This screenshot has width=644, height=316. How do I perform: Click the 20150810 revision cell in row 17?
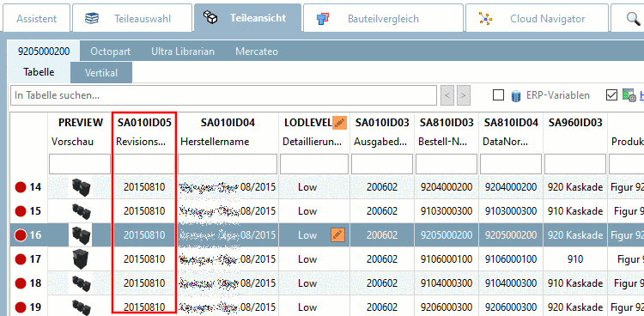[144, 259]
